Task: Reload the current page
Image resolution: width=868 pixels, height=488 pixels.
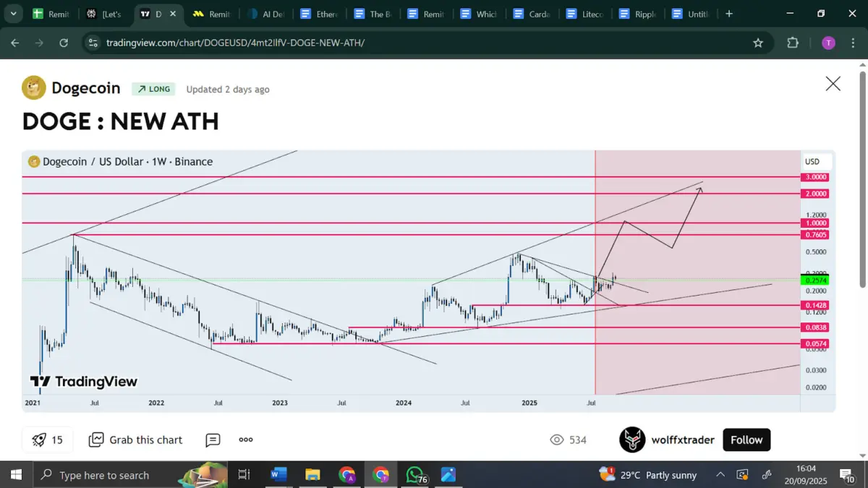Action: [x=64, y=43]
